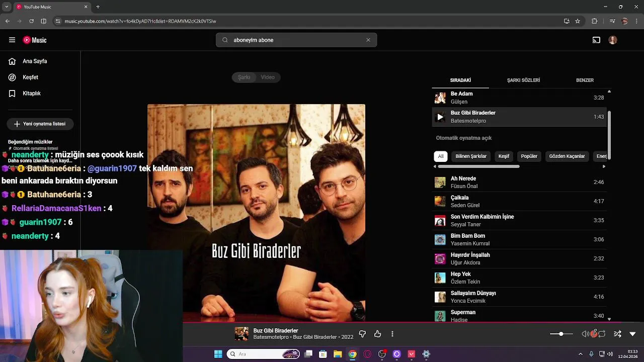The image size is (644, 362).
Task: Toggle the repeat mode icon
Action: pyautogui.click(x=602, y=334)
